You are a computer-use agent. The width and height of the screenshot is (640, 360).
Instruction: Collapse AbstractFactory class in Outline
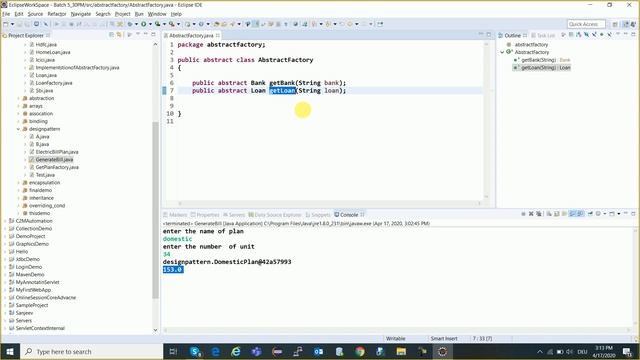point(502,52)
